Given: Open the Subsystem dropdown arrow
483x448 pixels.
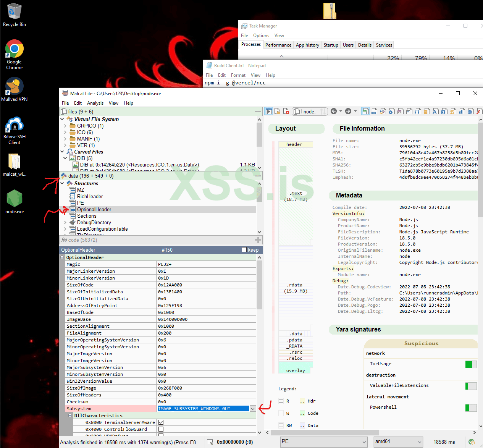Looking at the screenshot, I should 252,409.
